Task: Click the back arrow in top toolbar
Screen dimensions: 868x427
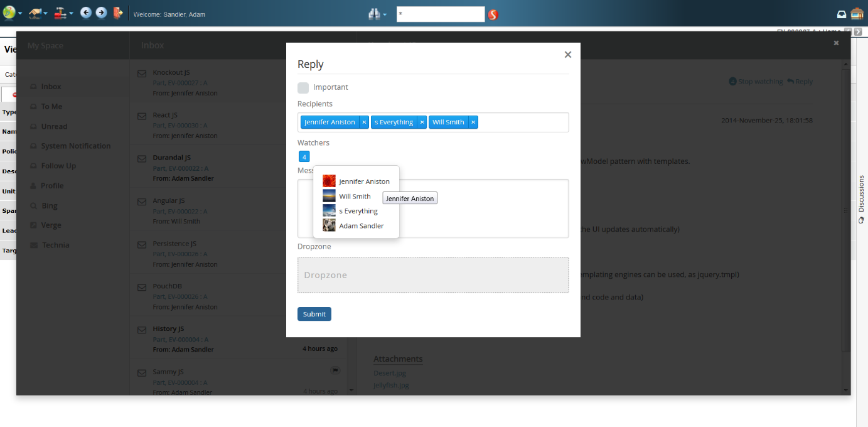Action: pyautogui.click(x=86, y=13)
